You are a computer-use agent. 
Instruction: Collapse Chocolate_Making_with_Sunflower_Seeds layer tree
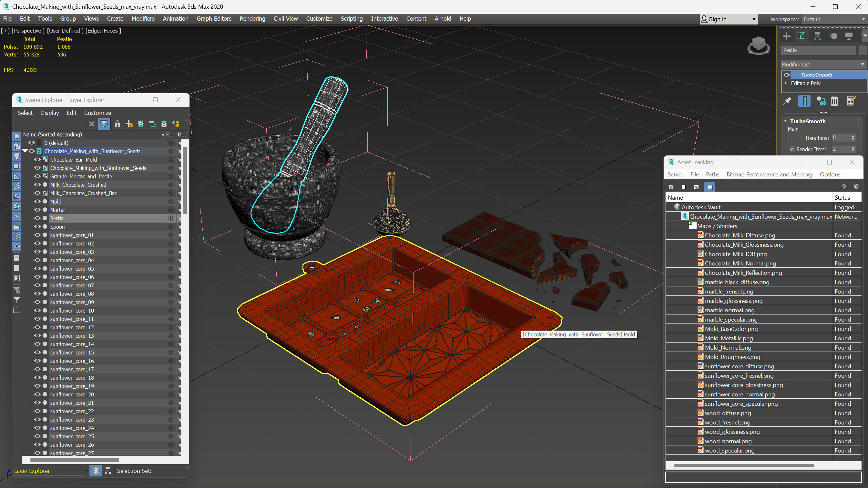pos(25,151)
